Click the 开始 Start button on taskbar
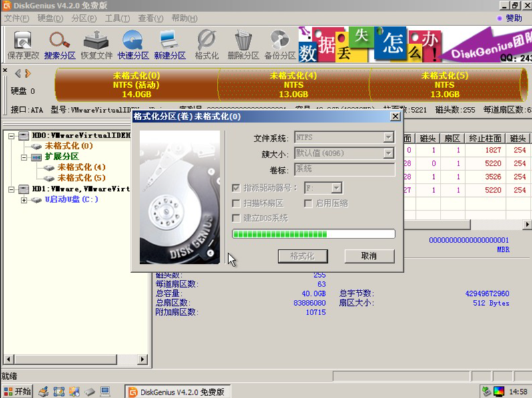The image size is (532, 398). tap(17, 391)
